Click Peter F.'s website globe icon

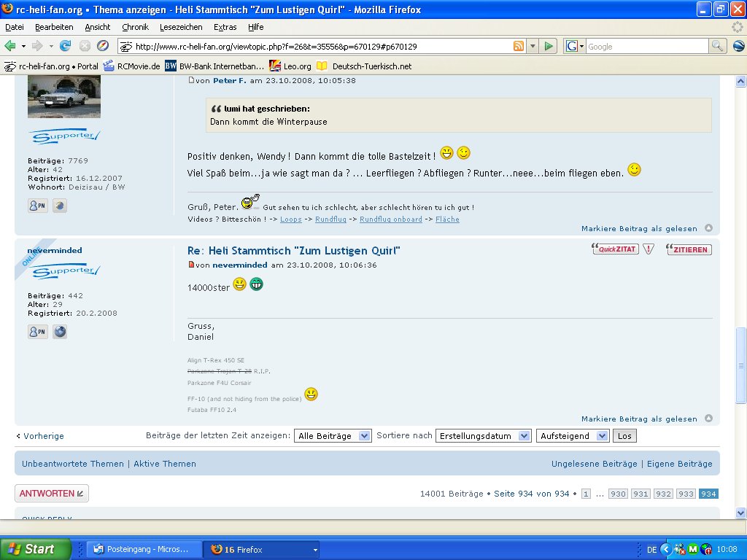(60, 206)
